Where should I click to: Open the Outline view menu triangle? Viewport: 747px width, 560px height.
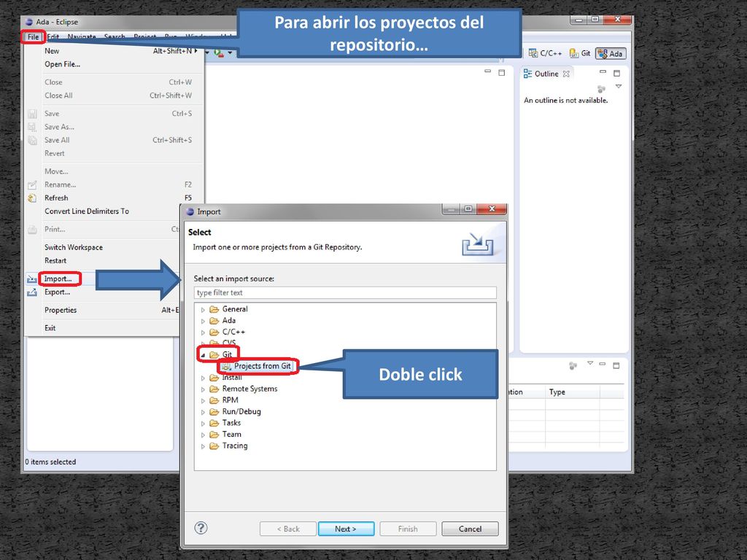(619, 86)
